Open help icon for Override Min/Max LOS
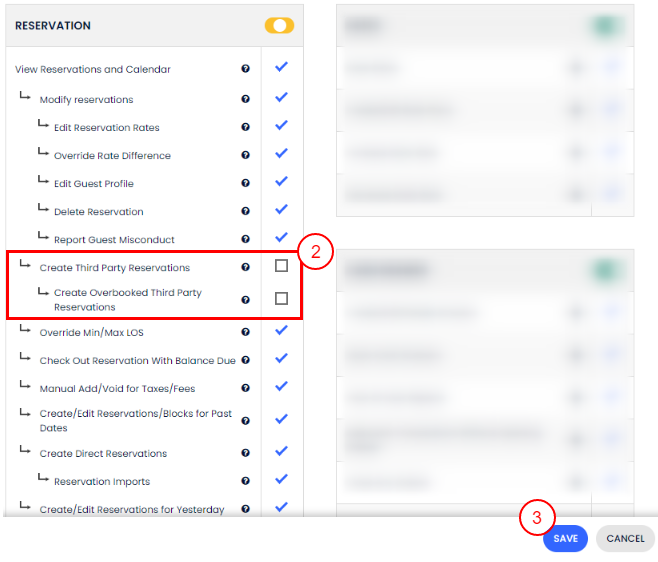658x562 pixels. click(x=245, y=332)
